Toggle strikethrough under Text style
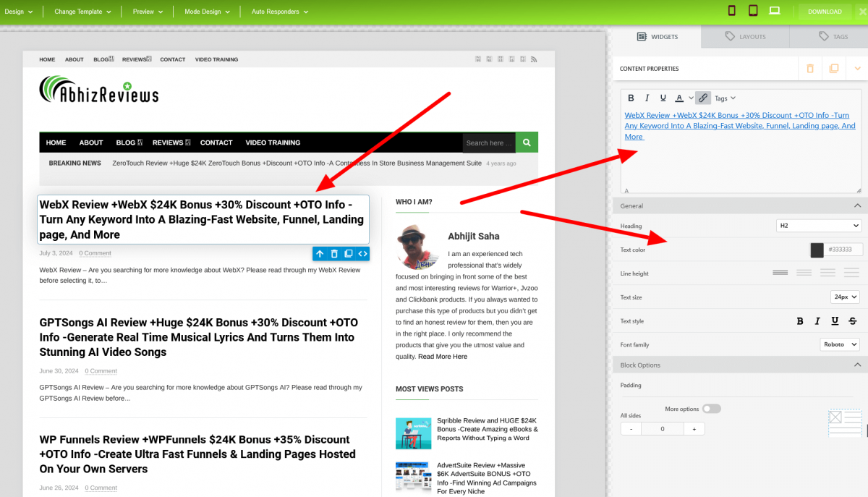 (x=853, y=321)
